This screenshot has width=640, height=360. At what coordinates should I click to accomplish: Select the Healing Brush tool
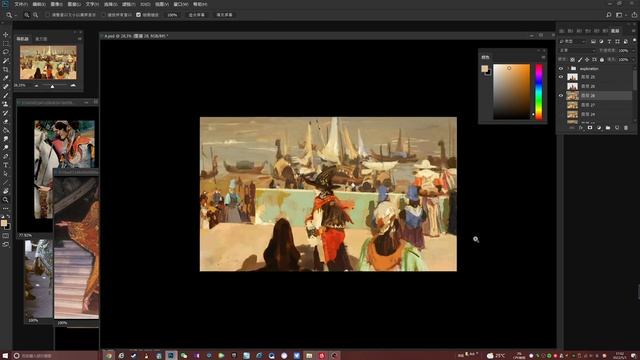(6, 87)
